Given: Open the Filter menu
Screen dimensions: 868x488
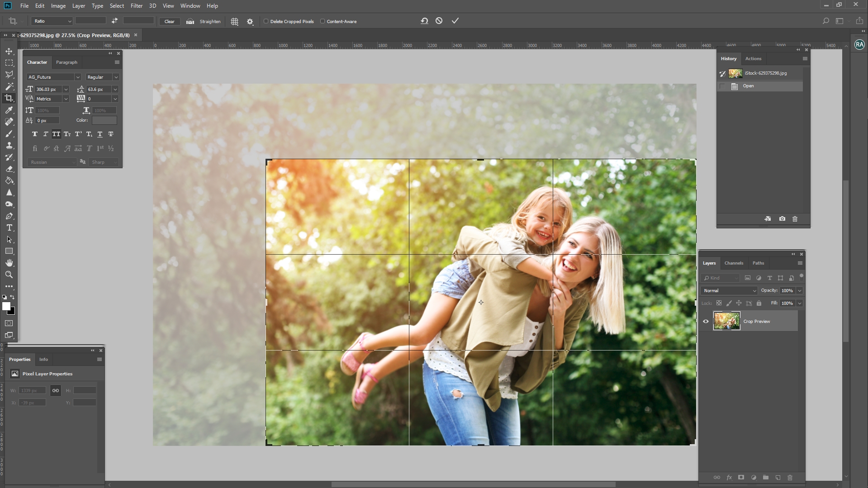Looking at the screenshot, I should tap(137, 6).
